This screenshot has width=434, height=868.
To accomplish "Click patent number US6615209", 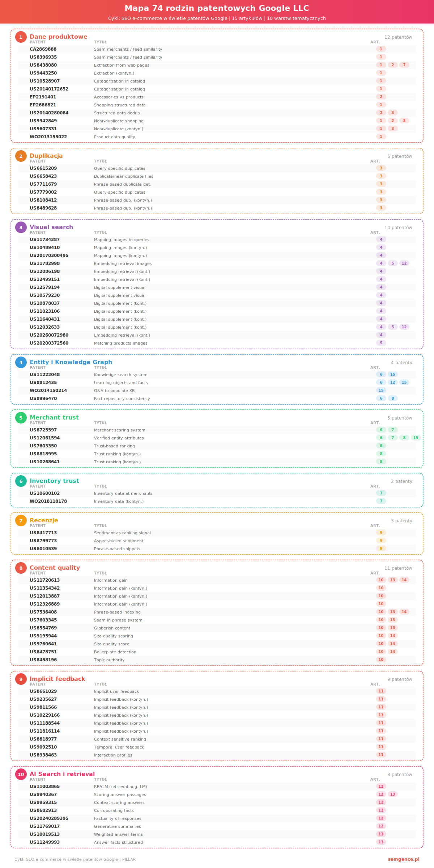I will 43,168.
